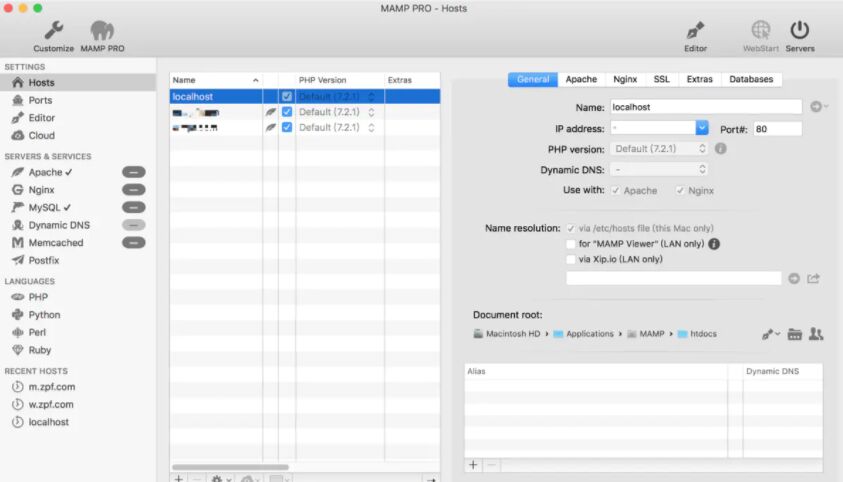Click the Servers power icon
The height and width of the screenshot is (482, 843).
[799, 31]
